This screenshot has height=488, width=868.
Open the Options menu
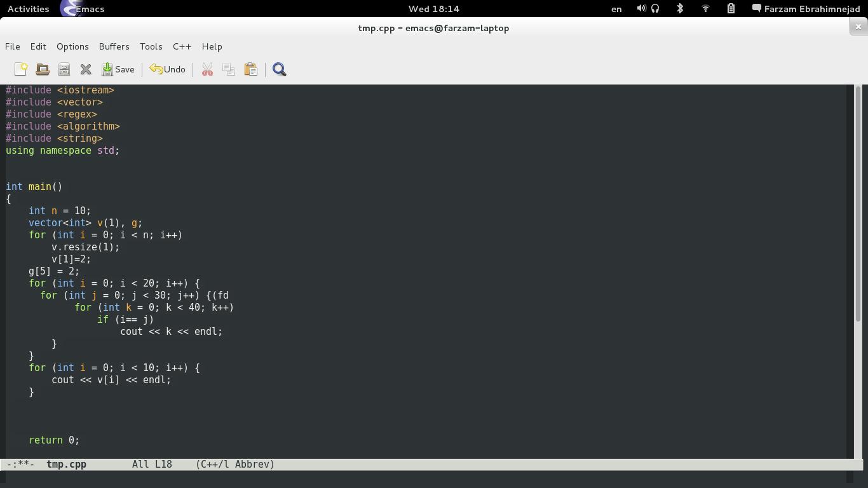[x=72, y=46]
